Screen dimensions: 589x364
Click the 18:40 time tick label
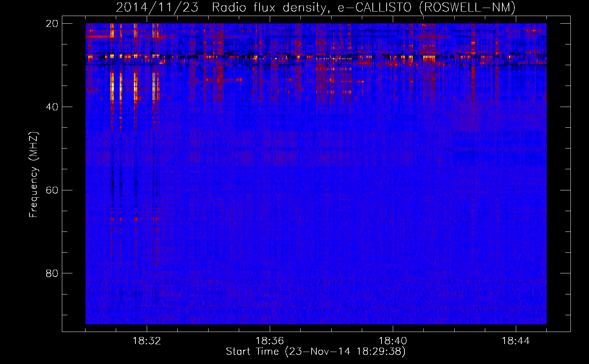coord(393,341)
